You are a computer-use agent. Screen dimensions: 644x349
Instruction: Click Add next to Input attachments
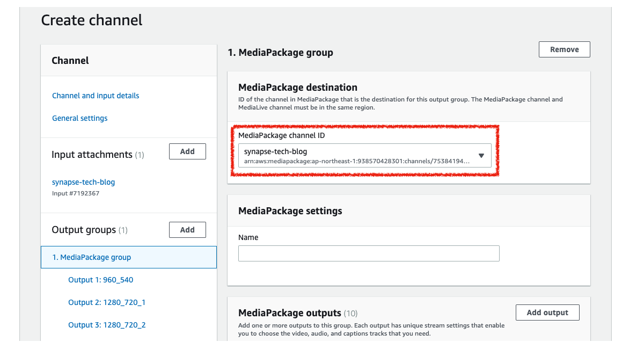187,151
